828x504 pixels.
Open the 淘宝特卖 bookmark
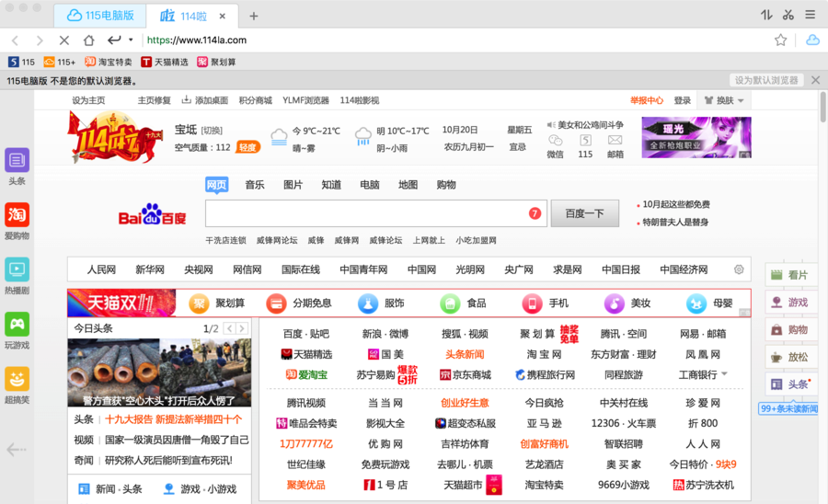click(x=109, y=62)
